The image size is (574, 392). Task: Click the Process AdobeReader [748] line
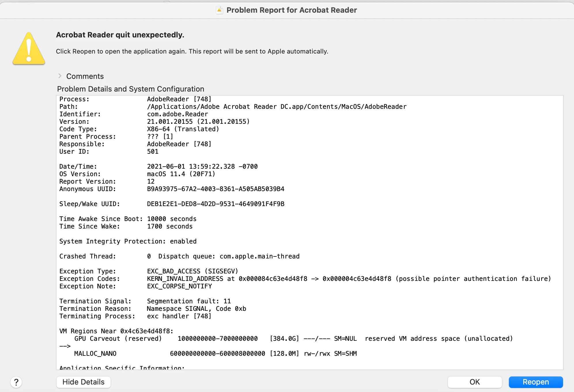pos(135,99)
